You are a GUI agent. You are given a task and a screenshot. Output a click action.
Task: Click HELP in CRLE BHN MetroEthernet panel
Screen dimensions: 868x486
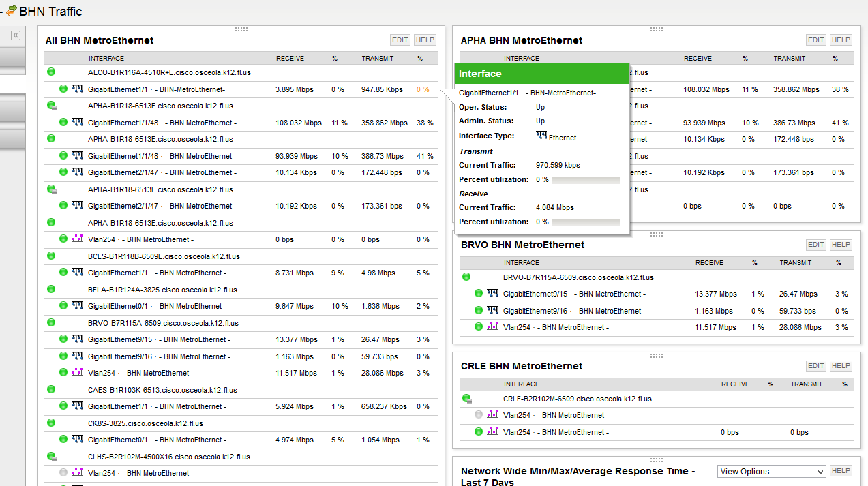coord(841,366)
